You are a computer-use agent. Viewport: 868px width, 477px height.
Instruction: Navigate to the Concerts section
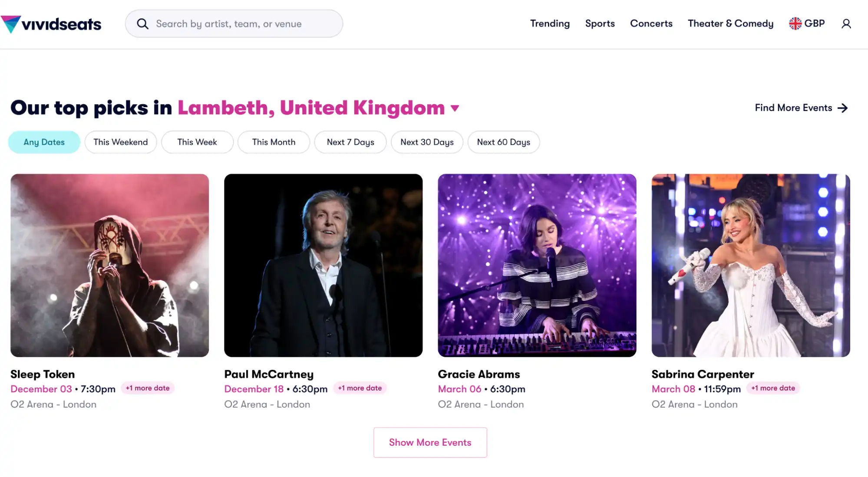coord(651,23)
